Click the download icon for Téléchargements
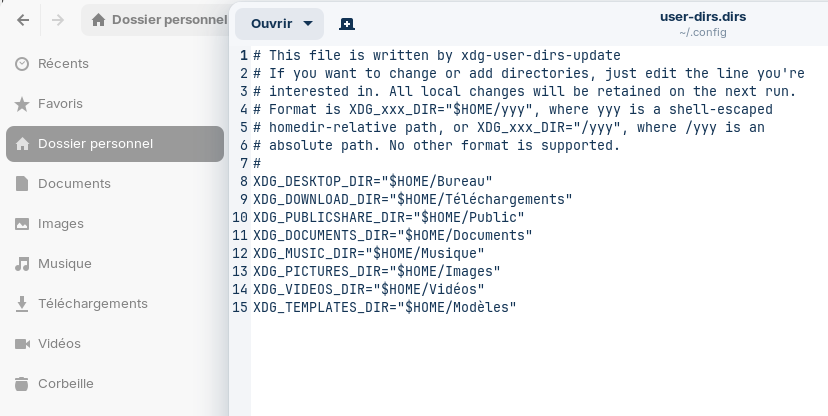 click(x=22, y=304)
